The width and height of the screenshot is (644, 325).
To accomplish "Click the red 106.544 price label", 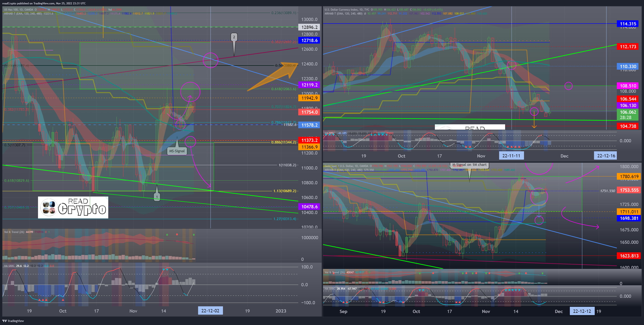I will [x=628, y=99].
